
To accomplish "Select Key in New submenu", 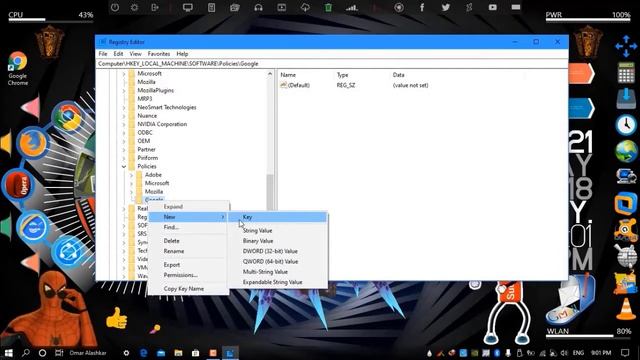I will pos(278,217).
